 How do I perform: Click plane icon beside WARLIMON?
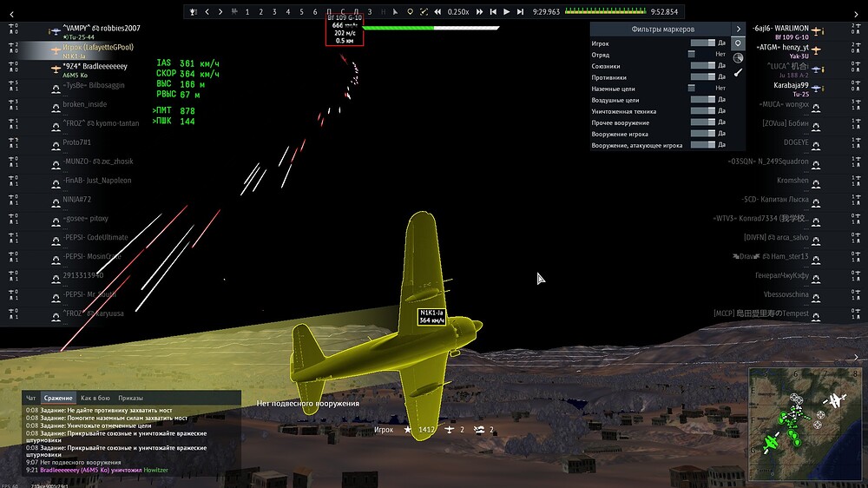818,31
